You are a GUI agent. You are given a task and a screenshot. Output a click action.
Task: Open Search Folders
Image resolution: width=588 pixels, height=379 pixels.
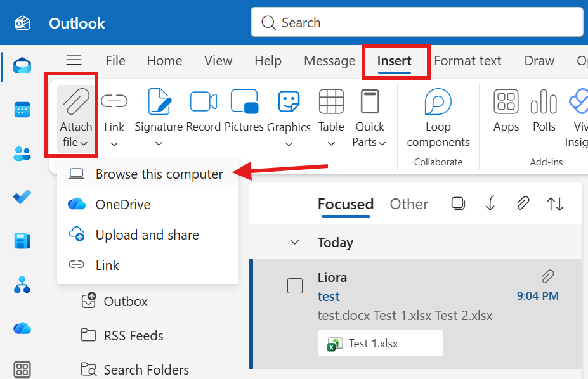[135, 370]
